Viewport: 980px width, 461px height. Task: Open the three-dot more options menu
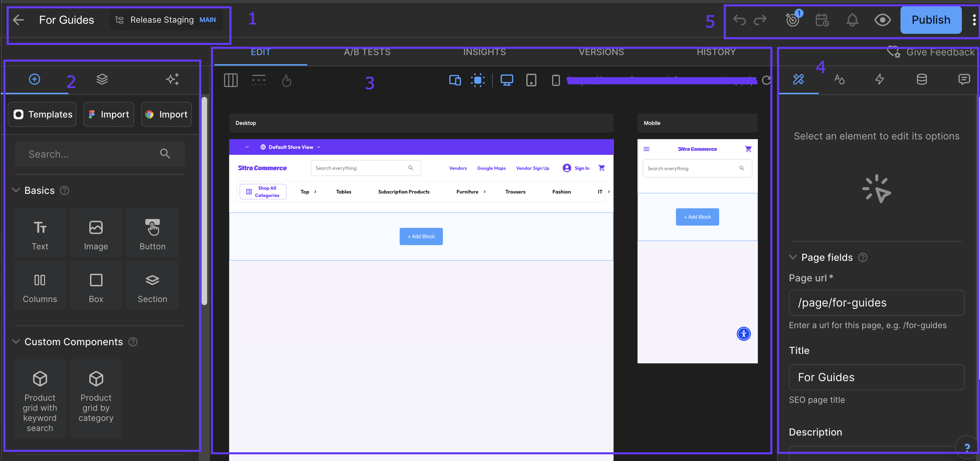(973, 20)
